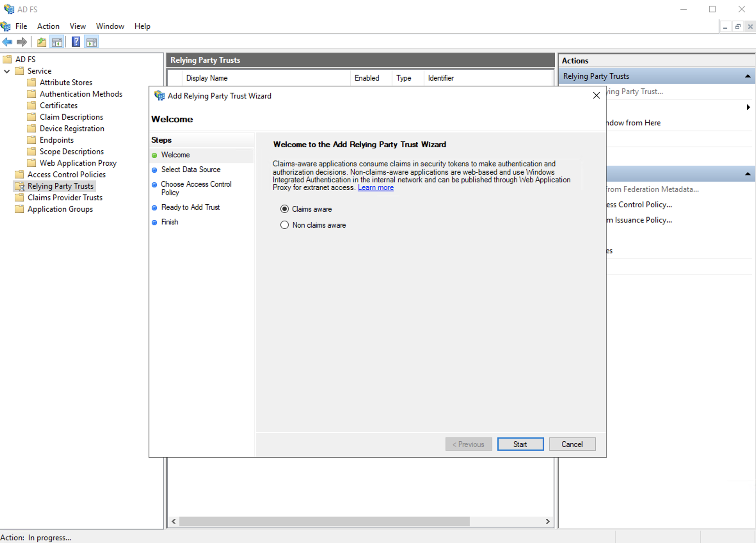
Task: Collapse the Service tree node
Action: pyautogui.click(x=7, y=71)
